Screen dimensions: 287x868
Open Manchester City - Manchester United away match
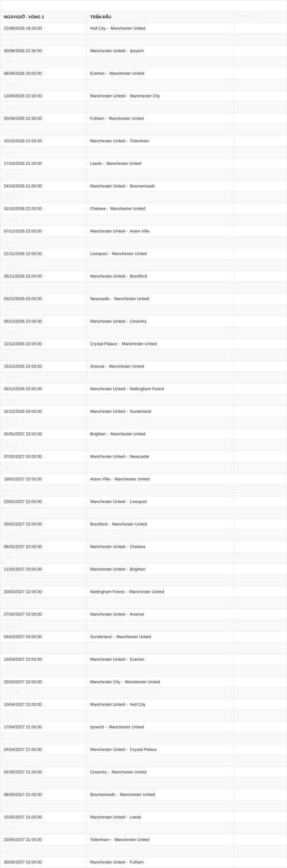tap(125, 682)
